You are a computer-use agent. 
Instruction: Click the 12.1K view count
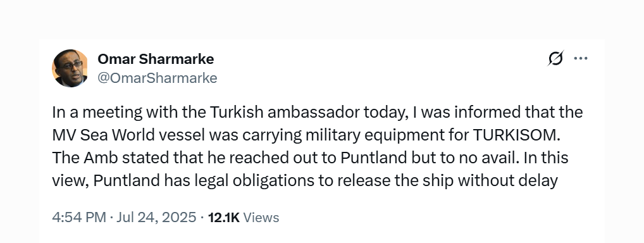click(x=224, y=218)
